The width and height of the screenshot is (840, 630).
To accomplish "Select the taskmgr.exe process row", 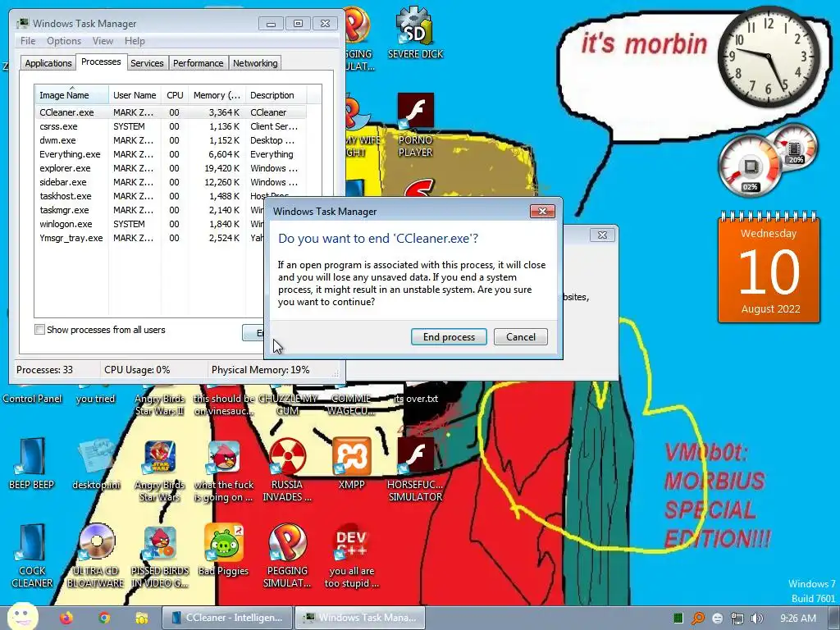I will pyautogui.click(x=150, y=210).
